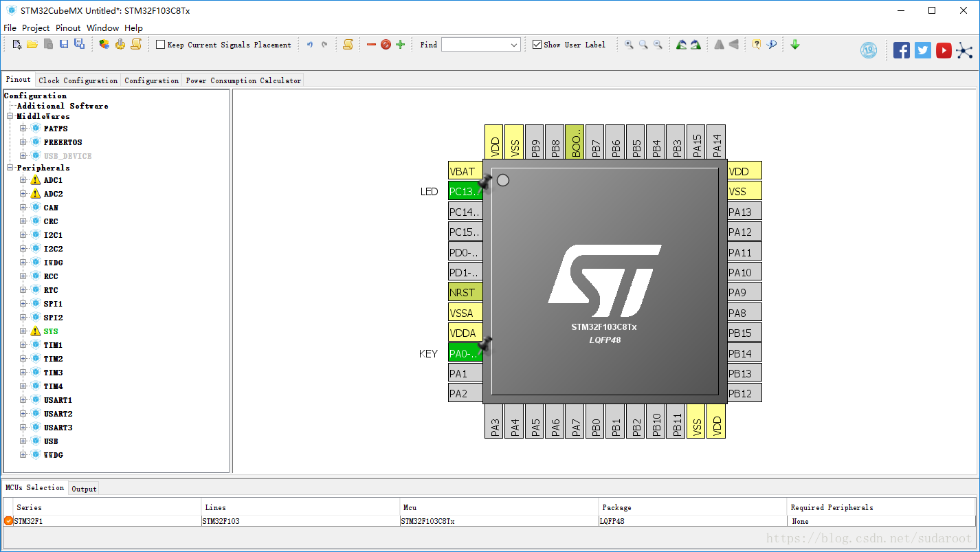Select the STM32F1 row radio indicator
980x552 pixels.
[8, 521]
